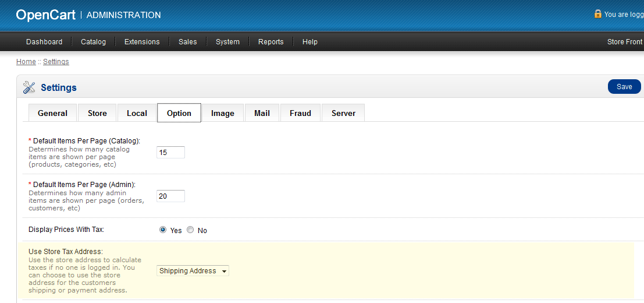The width and height of the screenshot is (644, 303).
Task: Click the Settings wrench icon
Action: pos(29,87)
